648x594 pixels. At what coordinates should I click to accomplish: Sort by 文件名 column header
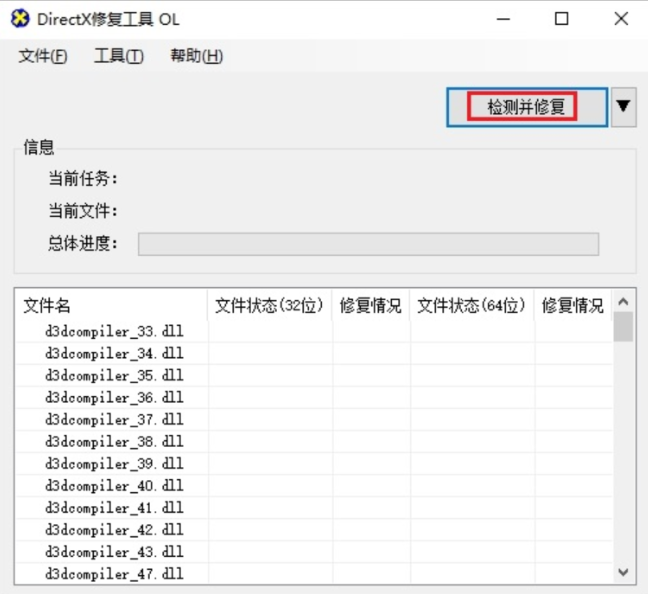[x=111, y=306]
